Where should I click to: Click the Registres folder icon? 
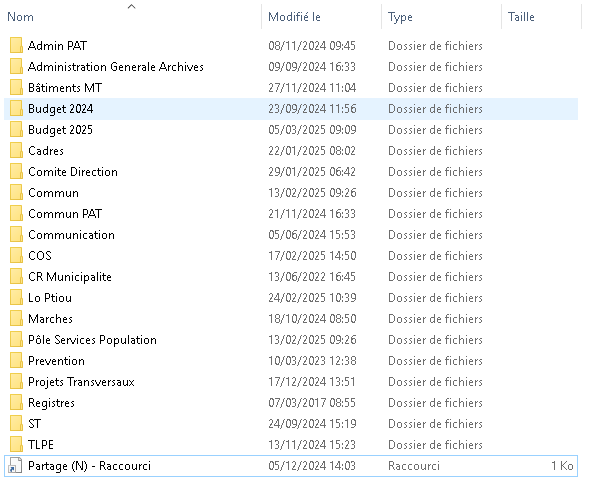tap(16, 403)
